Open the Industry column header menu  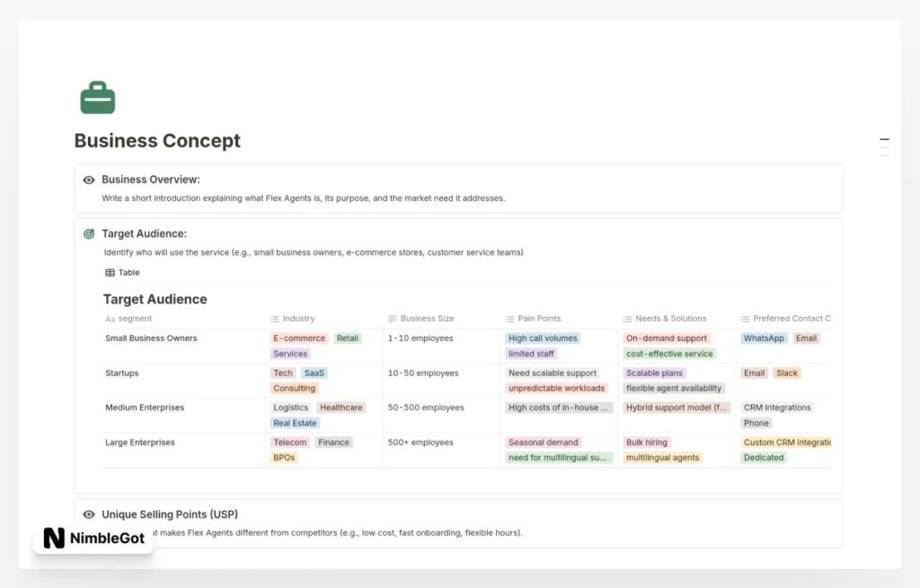[x=298, y=319]
